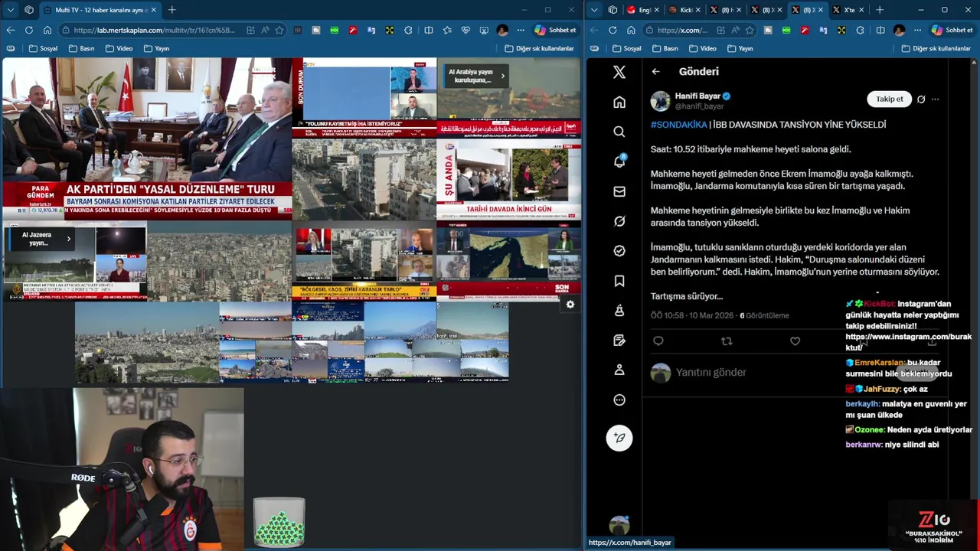Open Sosyal bookmark folder in Multi TV window
980x551 pixels.
43,48
